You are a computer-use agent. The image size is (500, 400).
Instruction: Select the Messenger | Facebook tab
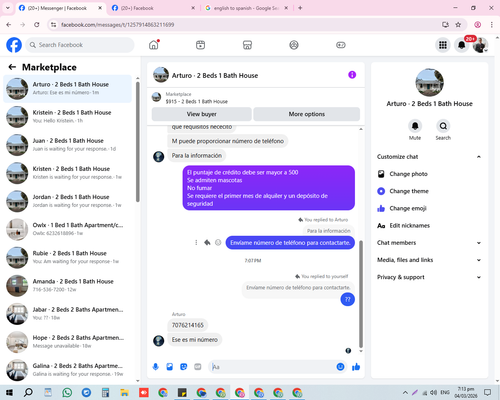tap(60, 8)
